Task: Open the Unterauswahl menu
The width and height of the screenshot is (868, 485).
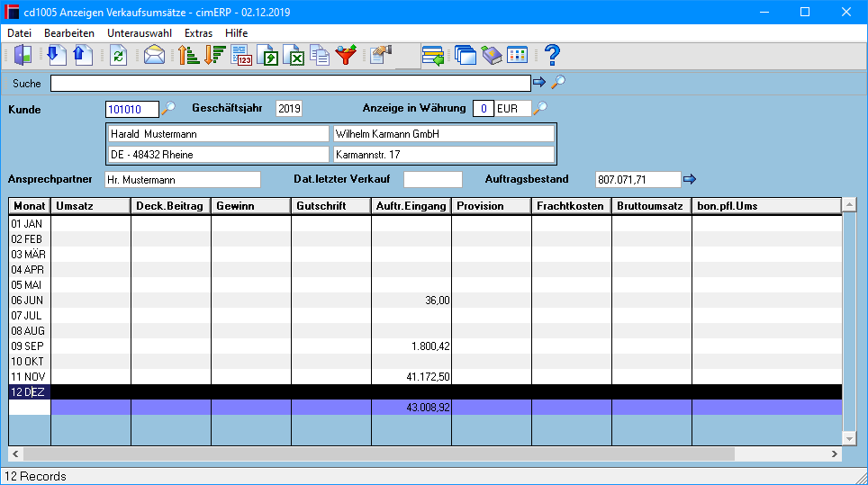Action: click(140, 33)
